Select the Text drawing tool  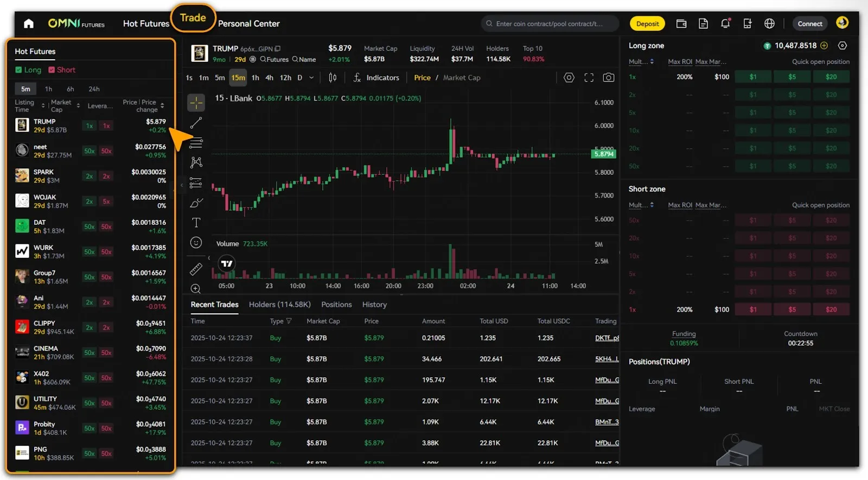[x=196, y=223]
